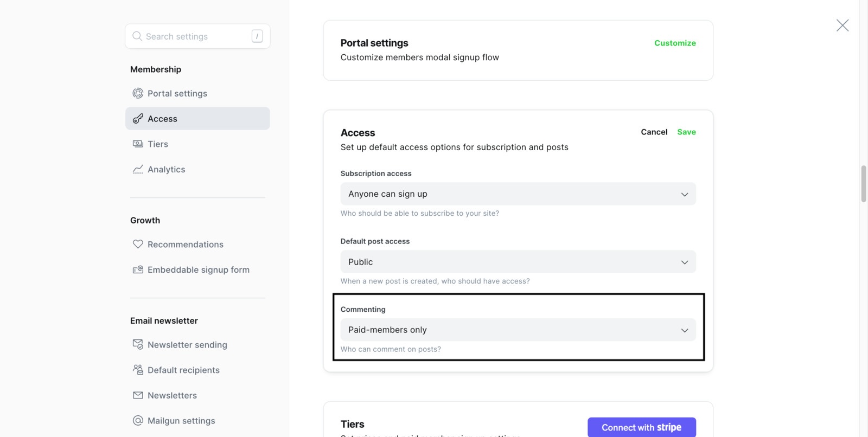868x437 pixels.
Task: Close the settings panel
Action: (842, 25)
